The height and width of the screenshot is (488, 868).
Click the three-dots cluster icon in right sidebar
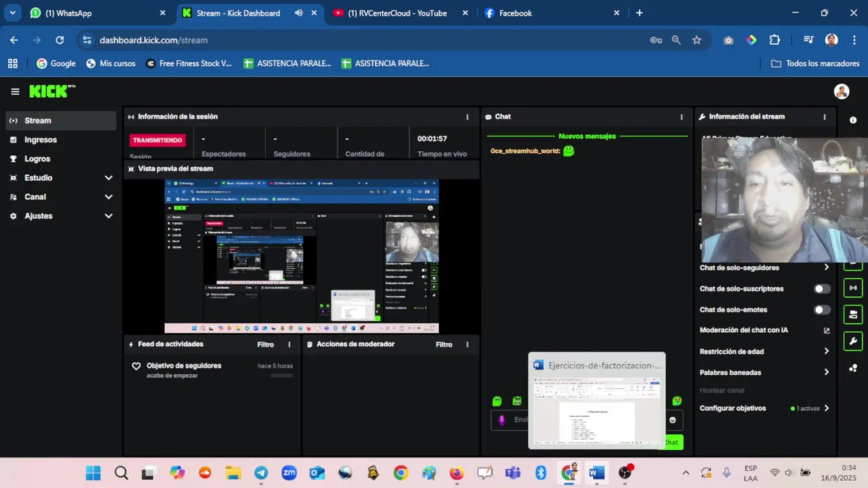853,368
